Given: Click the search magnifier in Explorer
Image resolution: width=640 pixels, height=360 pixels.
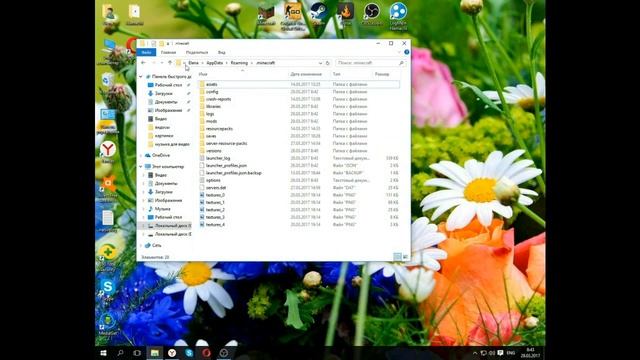Looking at the screenshot, I should (401, 63).
